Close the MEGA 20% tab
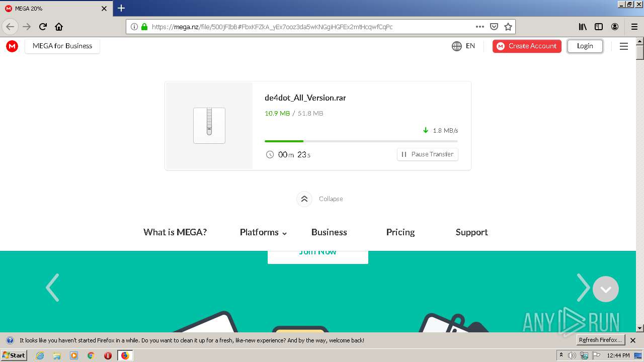 (104, 9)
